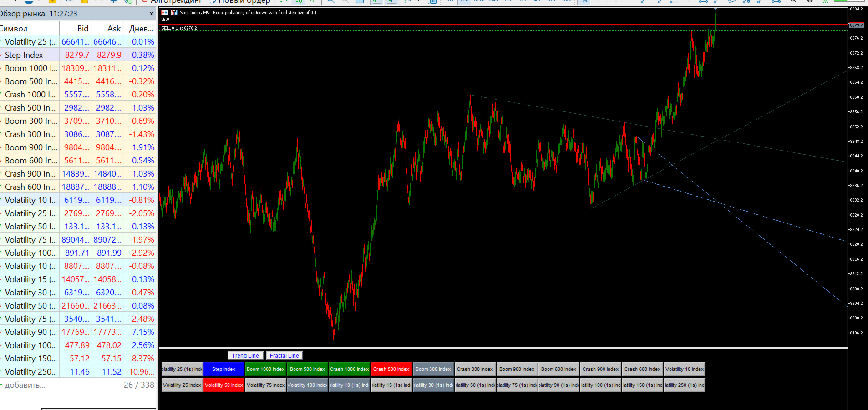This screenshot has height=410, width=868.
Task: Select the Volatility 250 (1s) Index button
Action: (x=684, y=385)
